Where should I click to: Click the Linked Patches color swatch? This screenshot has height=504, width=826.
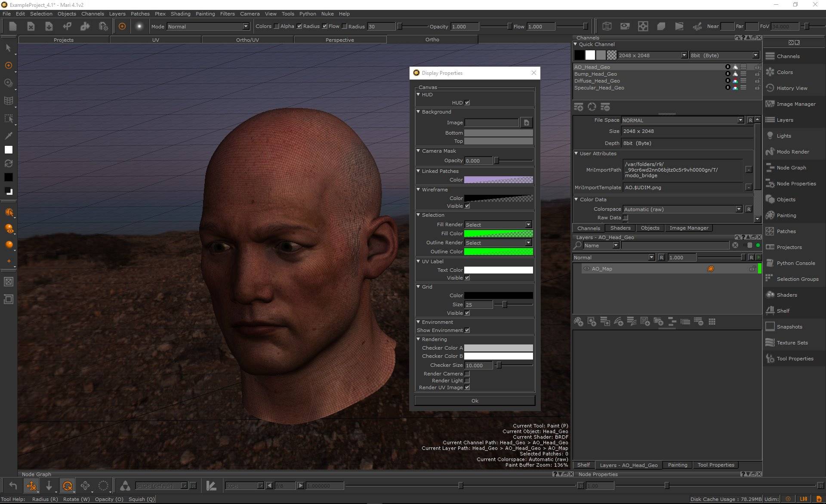[498, 180]
